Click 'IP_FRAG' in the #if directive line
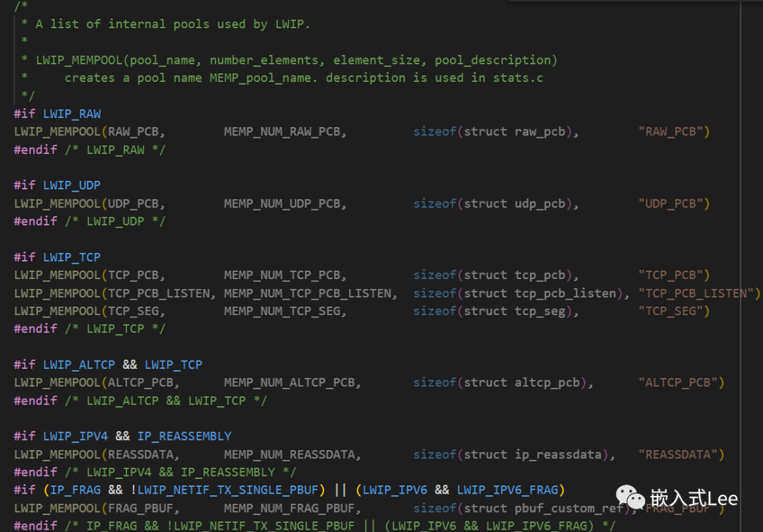Viewport: 763px width, 532px height. pos(76,490)
